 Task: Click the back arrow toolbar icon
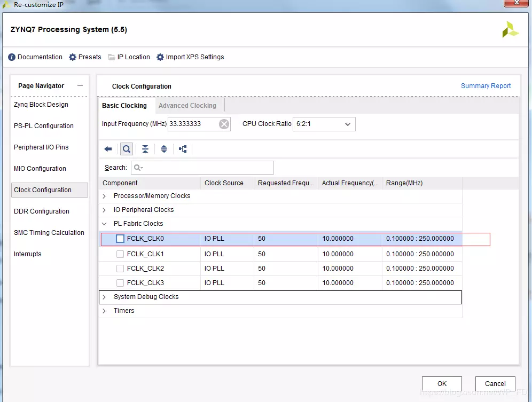click(108, 149)
